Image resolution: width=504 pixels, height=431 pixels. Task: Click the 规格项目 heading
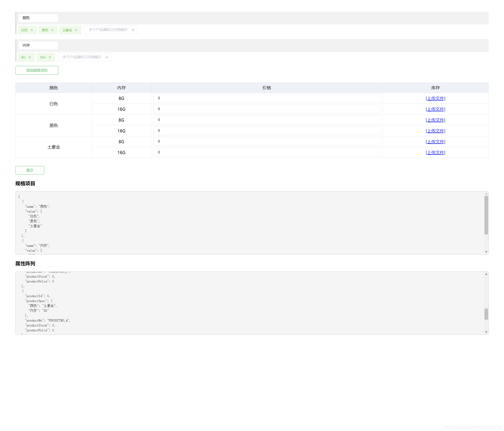click(25, 184)
